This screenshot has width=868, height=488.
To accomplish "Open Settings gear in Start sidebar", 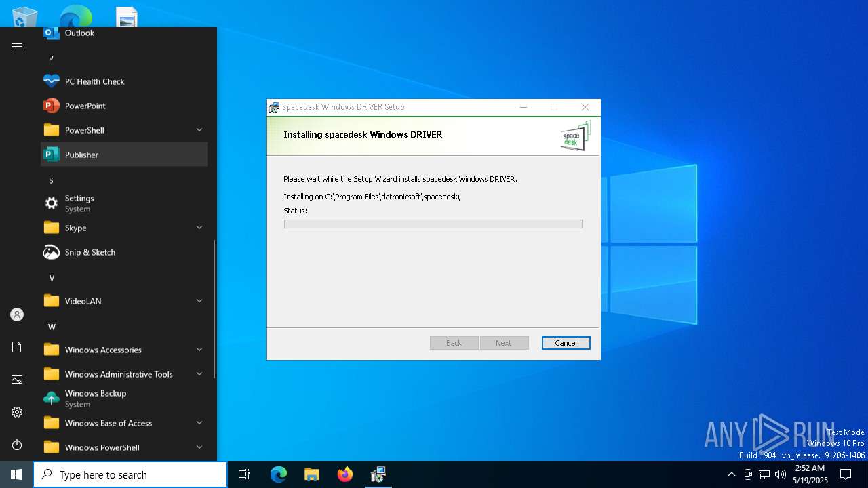I will coord(17,412).
